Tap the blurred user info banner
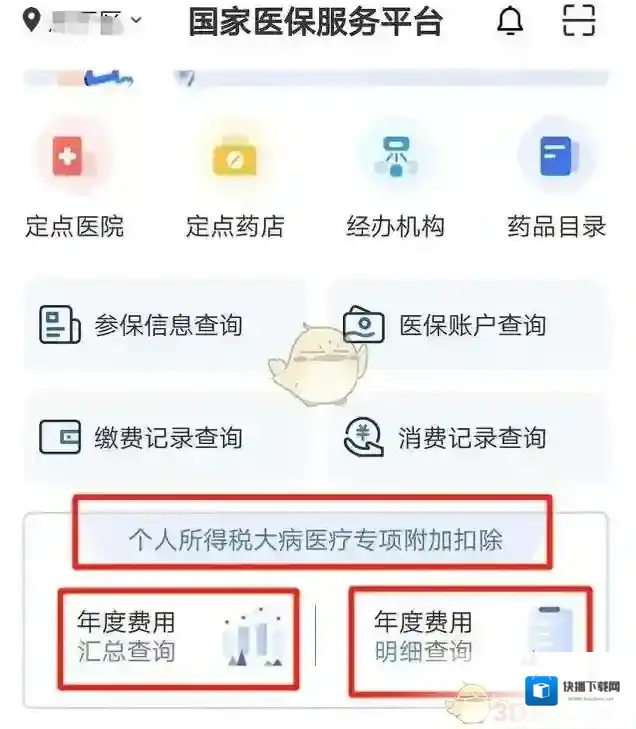 (316, 78)
